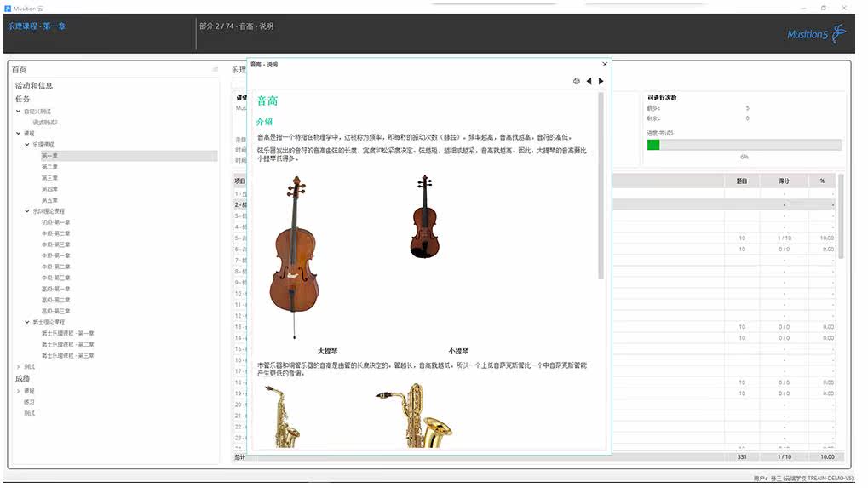This screenshot has height=488, width=868.
Task: Open the 任务 section heading
Action: coord(23,99)
